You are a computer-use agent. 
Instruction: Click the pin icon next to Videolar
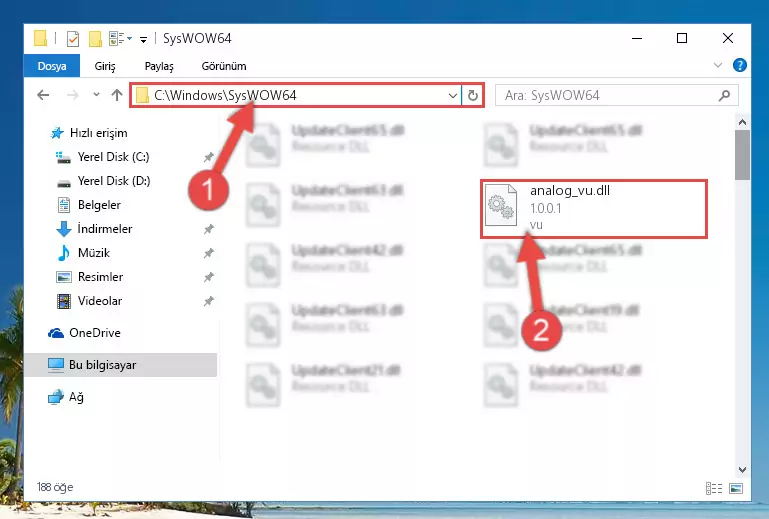(208, 301)
